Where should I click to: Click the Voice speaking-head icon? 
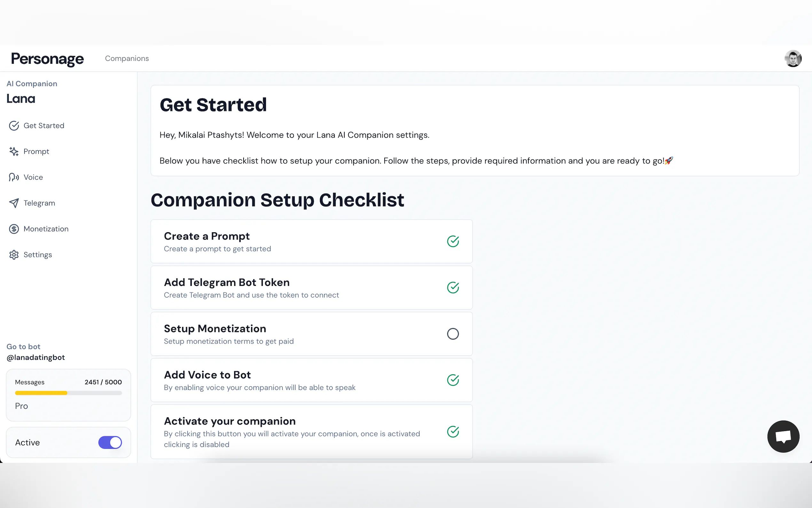[14, 178]
